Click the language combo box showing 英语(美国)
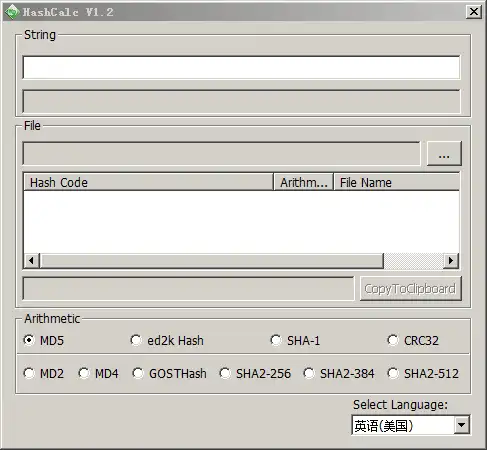The width and height of the screenshot is (487, 450). 411,425
